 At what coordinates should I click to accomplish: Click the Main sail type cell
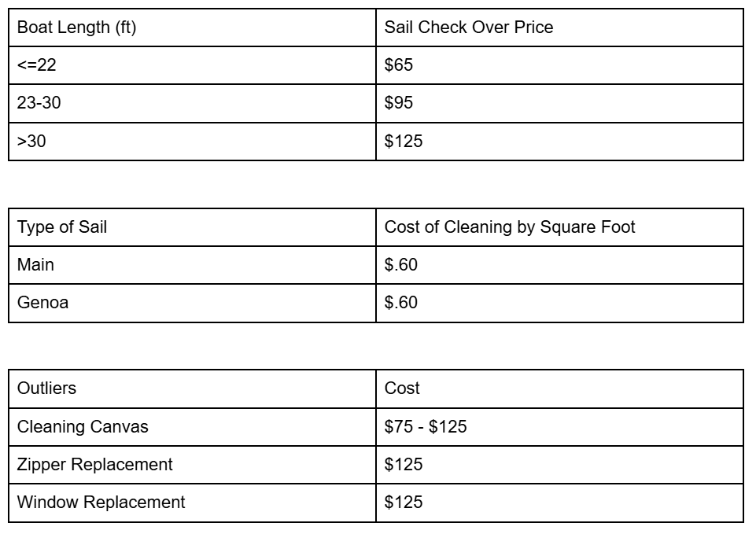click(192, 265)
